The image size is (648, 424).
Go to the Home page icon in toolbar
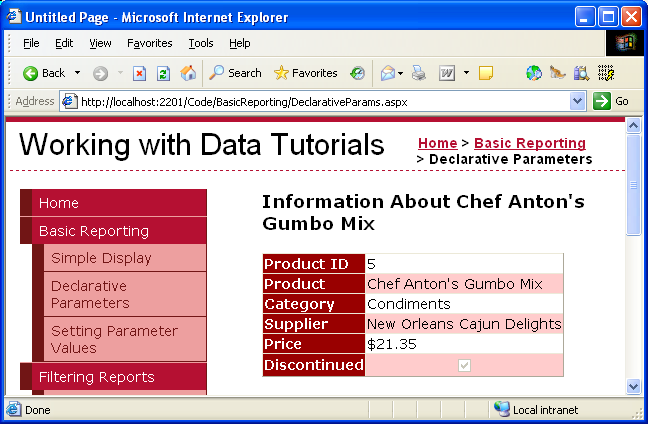[187, 73]
